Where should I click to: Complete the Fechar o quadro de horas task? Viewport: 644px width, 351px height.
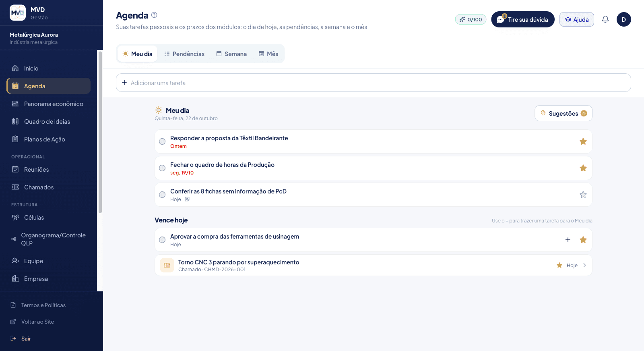[162, 168]
